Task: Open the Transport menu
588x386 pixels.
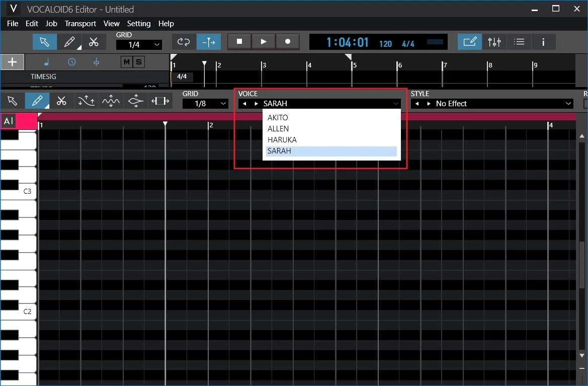Action: pyautogui.click(x=80, y=24)
